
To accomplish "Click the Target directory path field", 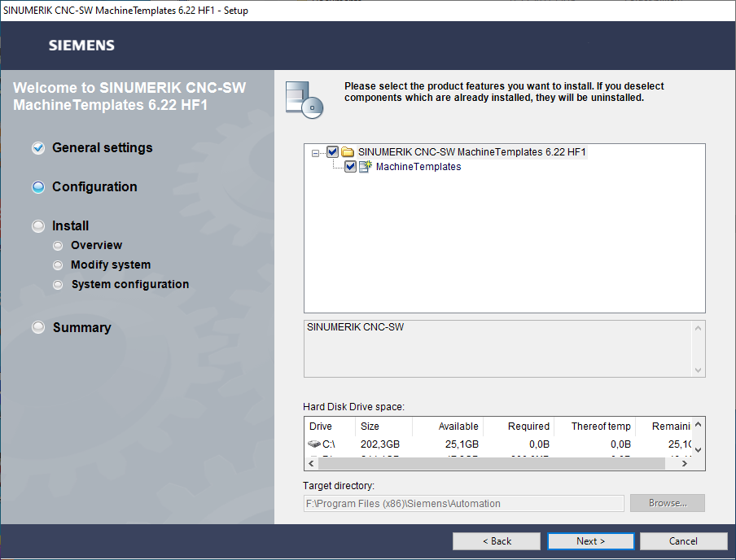I will (x=463, y=503).
